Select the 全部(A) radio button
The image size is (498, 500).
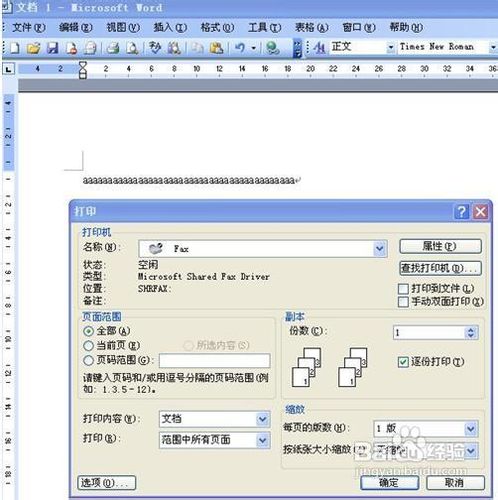point(88,331)
